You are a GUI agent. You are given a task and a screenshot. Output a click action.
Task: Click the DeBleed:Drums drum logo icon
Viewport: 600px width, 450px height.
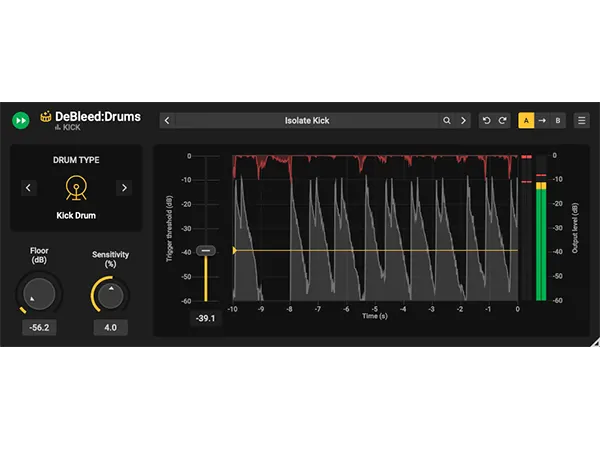(x=46, y=116)
